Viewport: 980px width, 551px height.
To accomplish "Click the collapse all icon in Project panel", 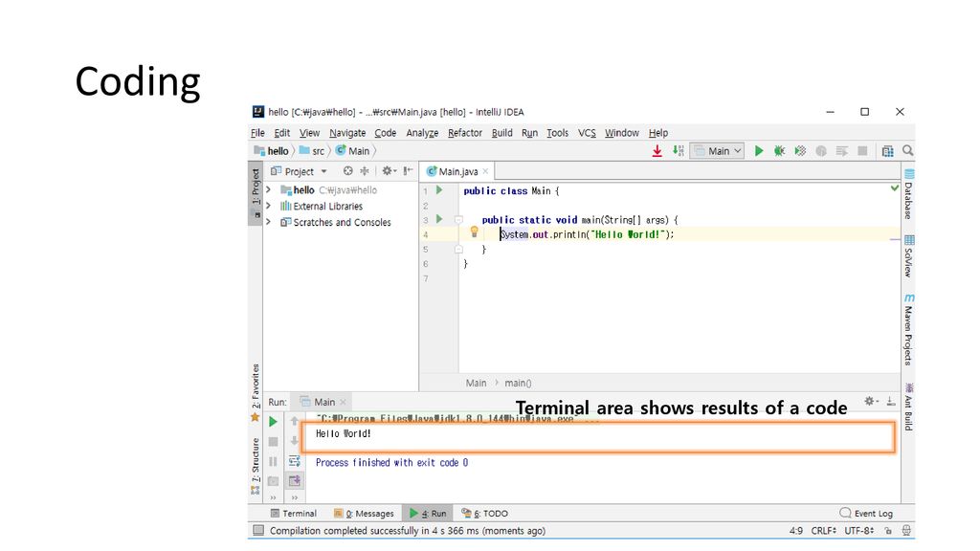I will pyautogui.click(x=365, y=170).
